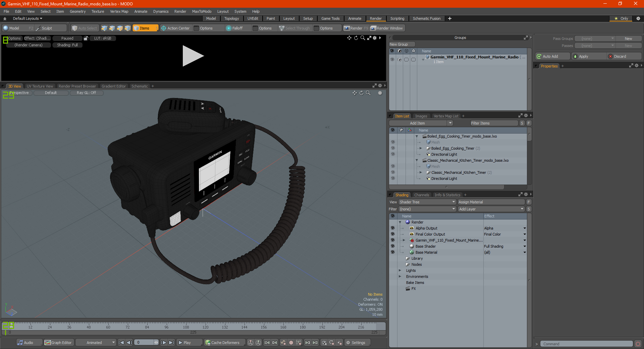Viewport: 644px width, 349px height.
Task: Add a new layout tab with the plus icon
Action: pyautogui.click(x=450, y=18)
